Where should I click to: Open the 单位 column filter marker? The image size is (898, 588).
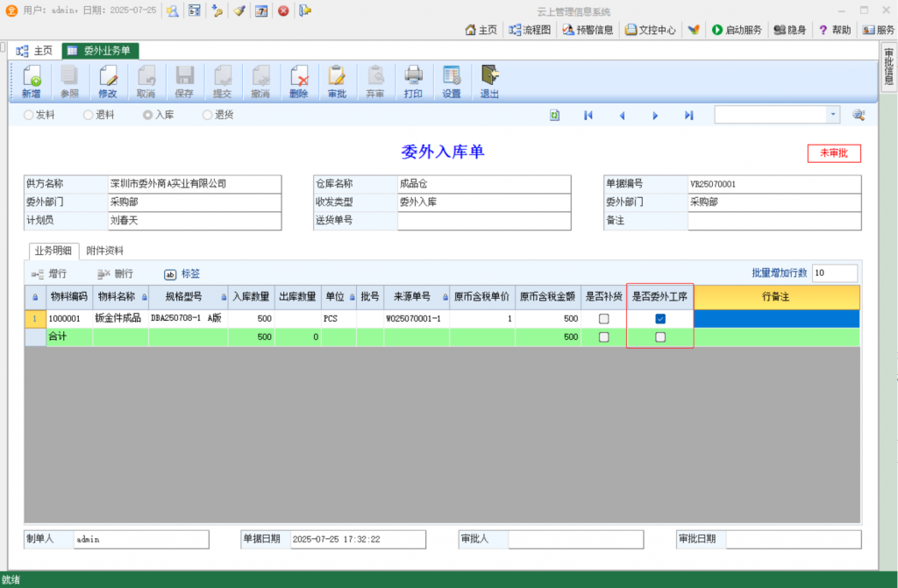click(353, 297)
